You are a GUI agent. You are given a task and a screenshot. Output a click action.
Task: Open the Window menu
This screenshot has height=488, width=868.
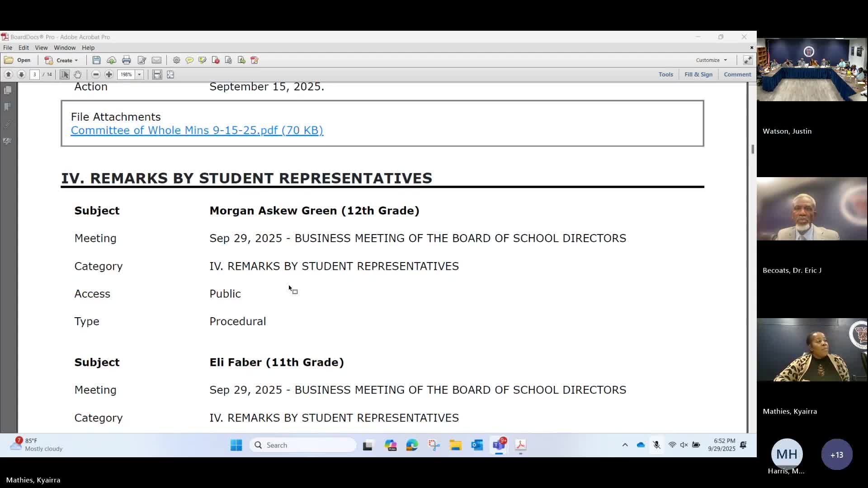65,47
